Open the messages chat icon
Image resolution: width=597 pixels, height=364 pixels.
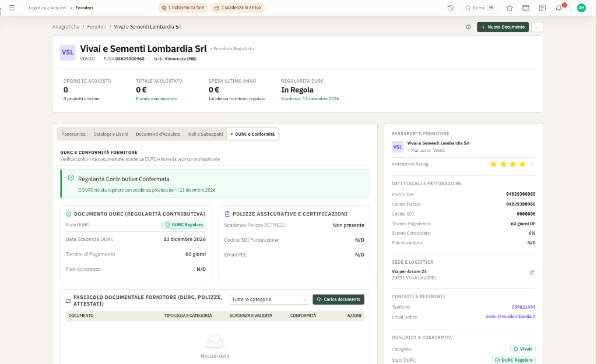point(542,8)
